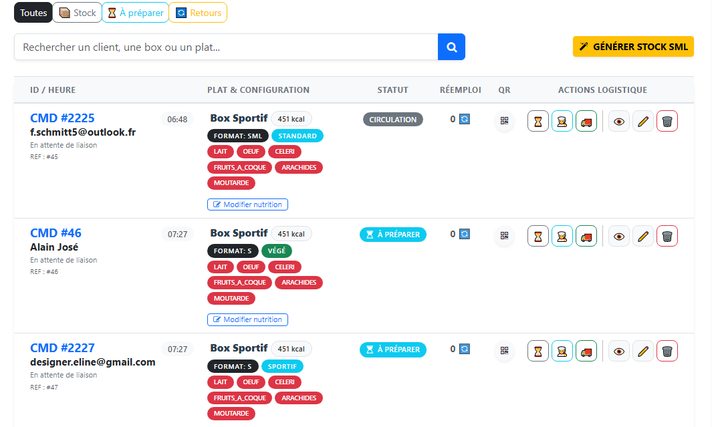Delete order CMD #2227 with trash icon
The width and height of the screenshot is (712, 427).
[x=667, y=351]
